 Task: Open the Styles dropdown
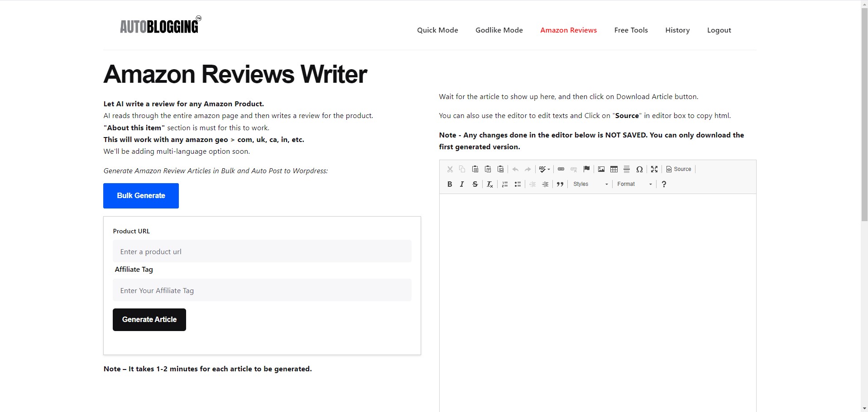point(590,184)
